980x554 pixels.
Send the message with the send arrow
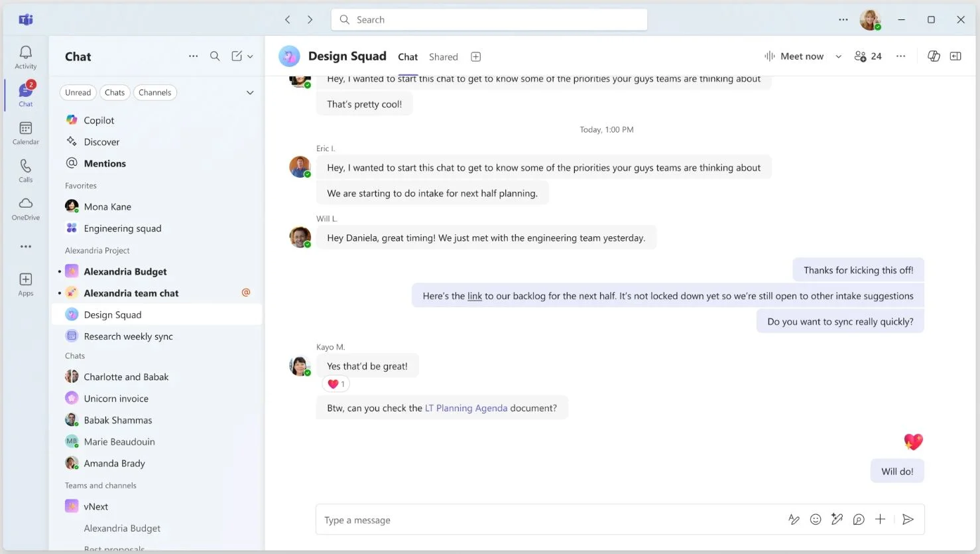(908, 519)
